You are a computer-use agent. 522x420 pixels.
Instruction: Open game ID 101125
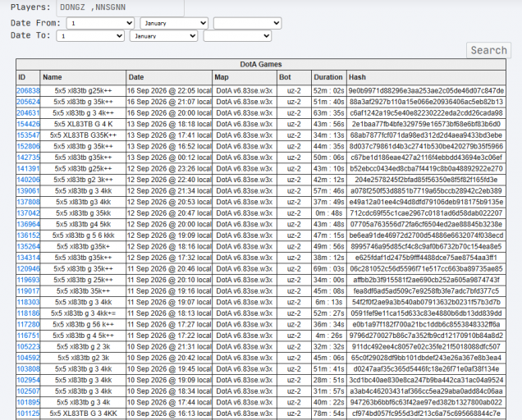(28, 413)
